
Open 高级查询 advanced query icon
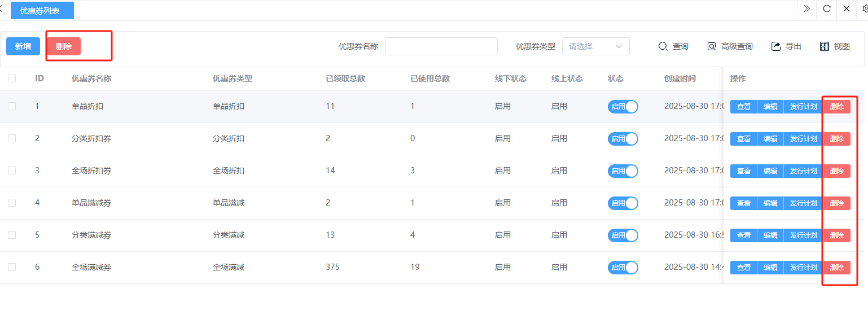(712, 46)
